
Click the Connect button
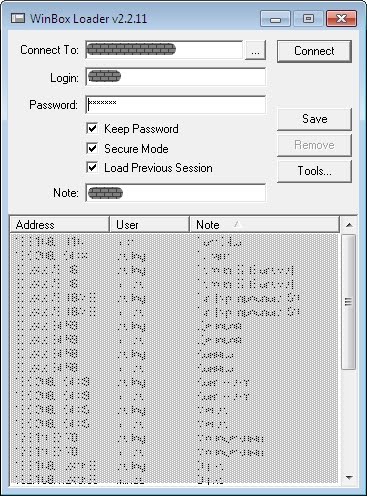pos(314,51)
